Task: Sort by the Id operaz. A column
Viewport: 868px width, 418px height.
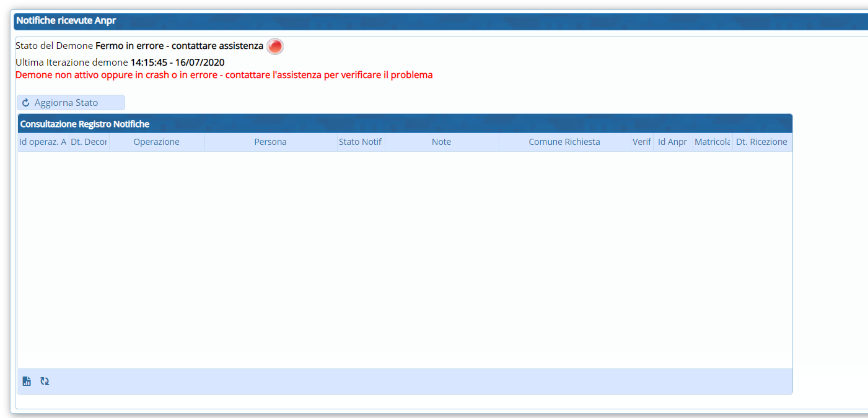Action: [x=43, y=142]
